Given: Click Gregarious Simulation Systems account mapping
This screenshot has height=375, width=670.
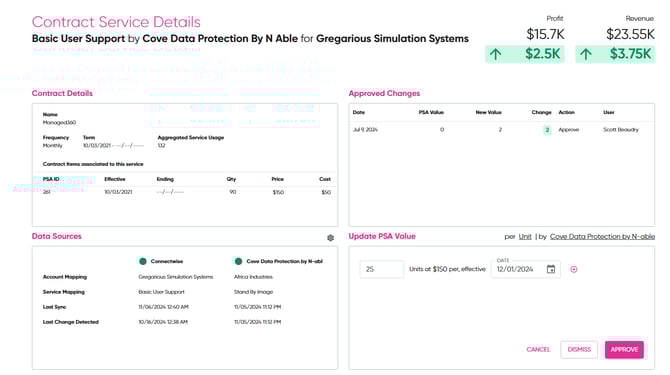Looking at the screenshot, I should click(176, 277).
